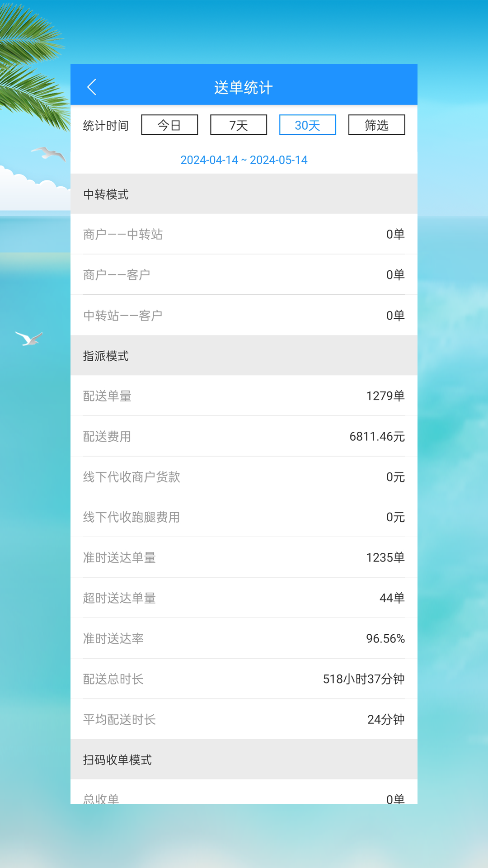The width and height of the screenshot is (488, 868).
Task: Tap the 准时送达率 96.56% row
Action: click(244, 638)
